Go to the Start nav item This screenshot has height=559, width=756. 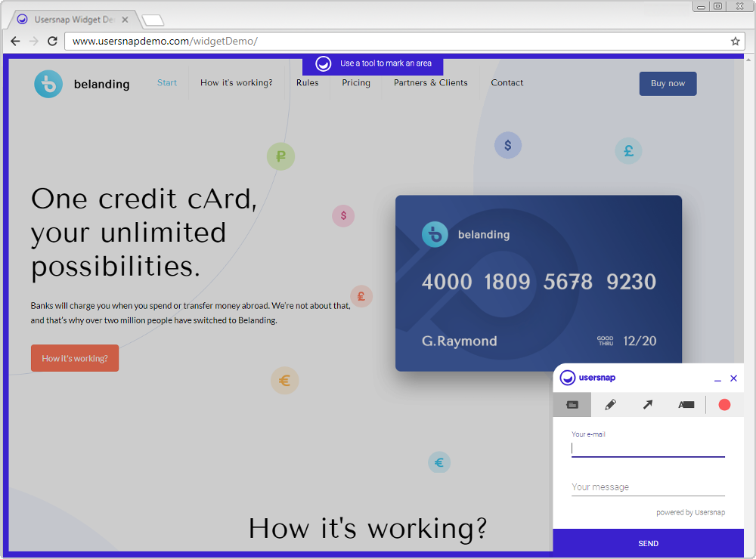(x=167, y=83)
